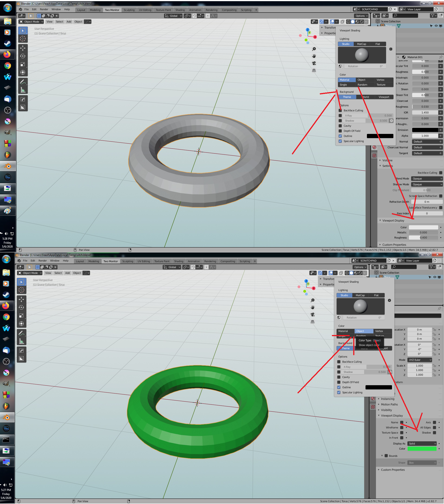The width and height of the screenshot is (444, 504).
Task: Tick In Front checkbox in green torus window
Action: point(402,438)
